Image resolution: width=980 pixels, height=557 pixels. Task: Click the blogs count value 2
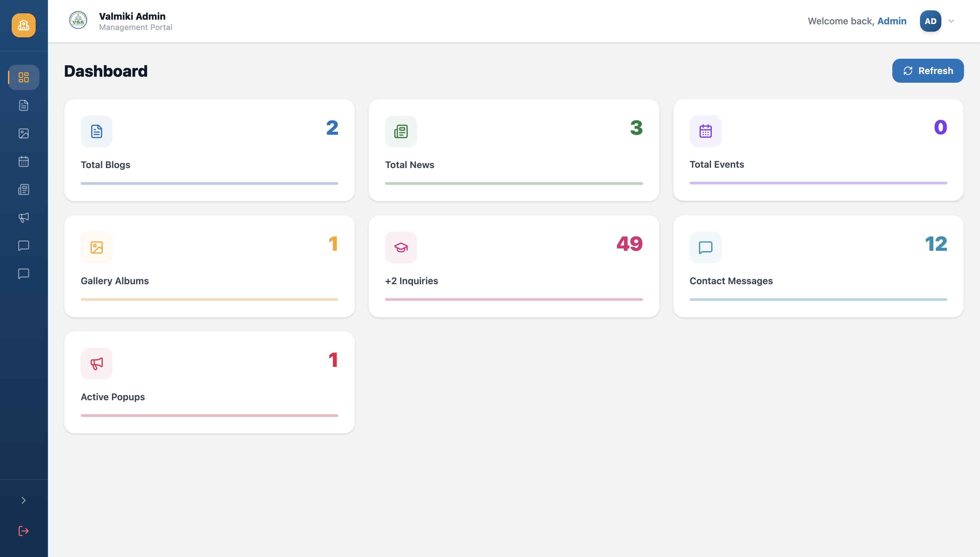click(x=332, y=128)
